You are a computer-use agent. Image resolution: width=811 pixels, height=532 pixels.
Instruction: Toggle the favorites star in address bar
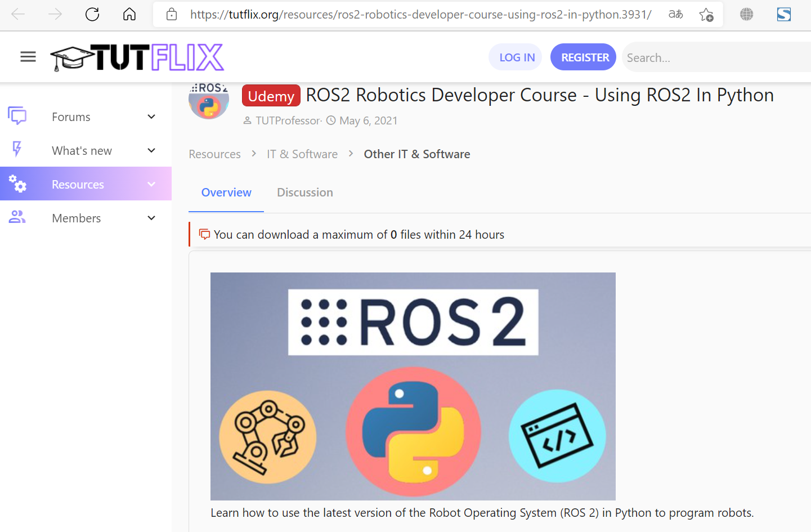pyautogui.click(x=706, y=14)
